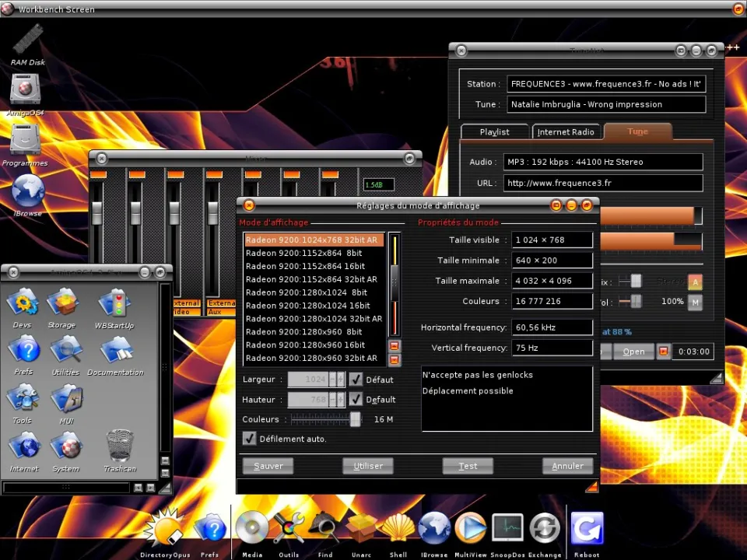The image size is (747, 560).
Task: Click the scroll down arrow of mode list
Action: pos(394,360)
